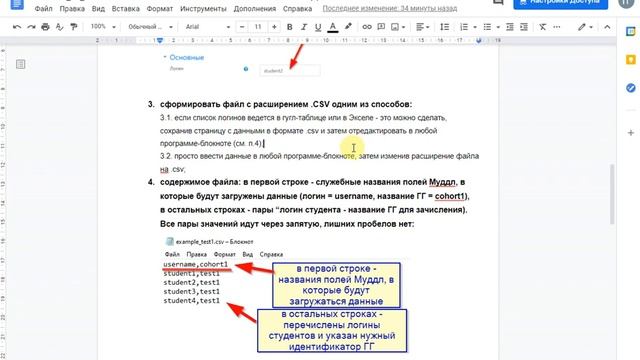Open Tasks in the side panel
Viewport: 640px width, 360px height.
click(x=631, y=88)
